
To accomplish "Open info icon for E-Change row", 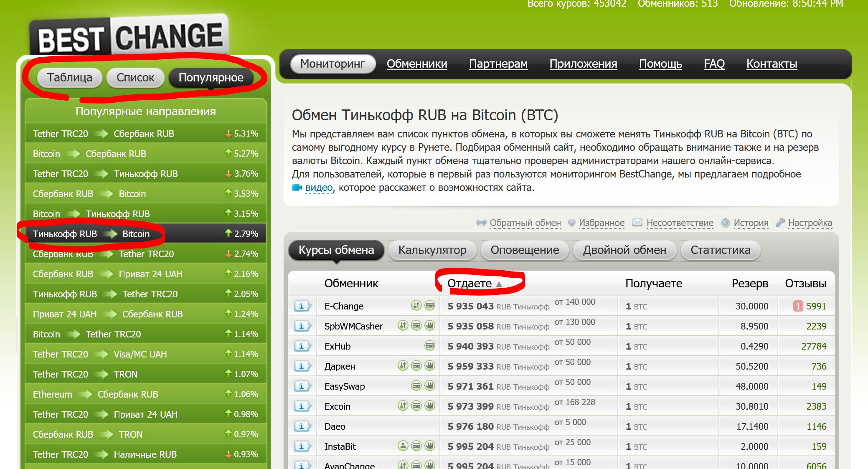I will click(302, 306).
